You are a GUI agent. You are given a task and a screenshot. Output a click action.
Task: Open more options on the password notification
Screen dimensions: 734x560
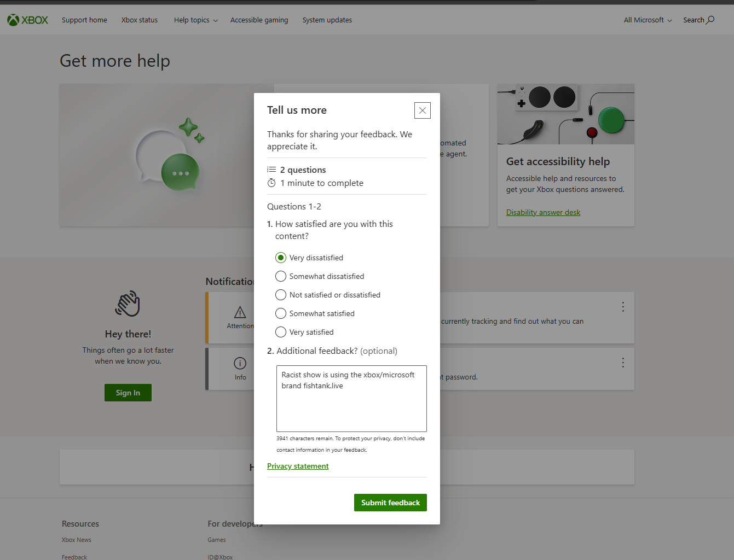pyautogui.click(x=623, y=363)
